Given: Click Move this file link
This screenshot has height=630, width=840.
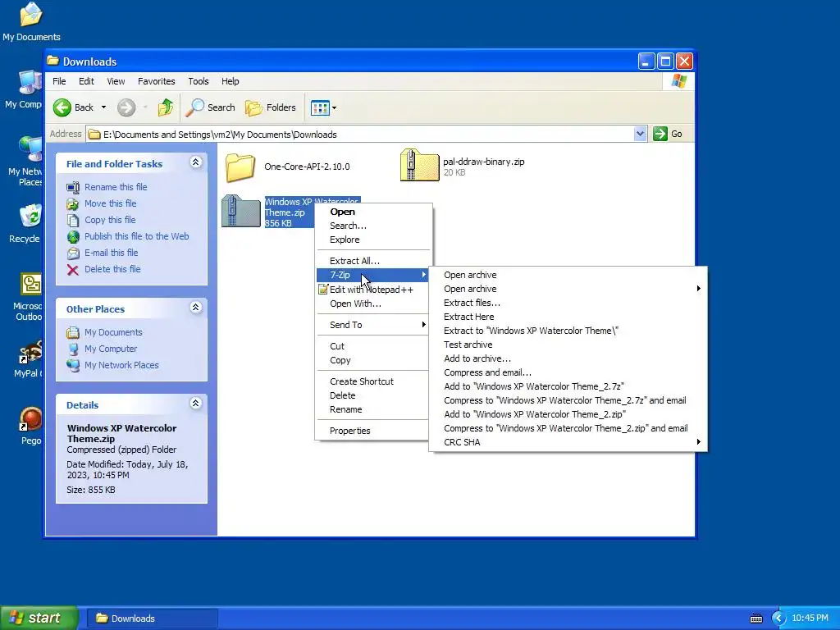Looking at the screenshot, I should 111,203.
